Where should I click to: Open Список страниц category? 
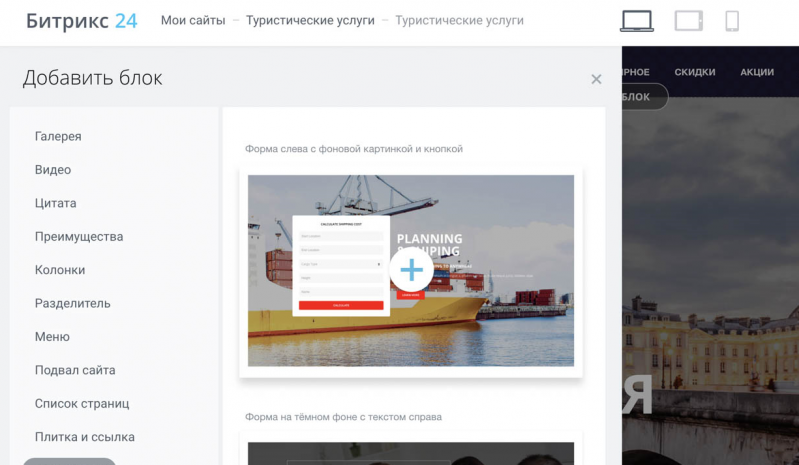(82, 404)
